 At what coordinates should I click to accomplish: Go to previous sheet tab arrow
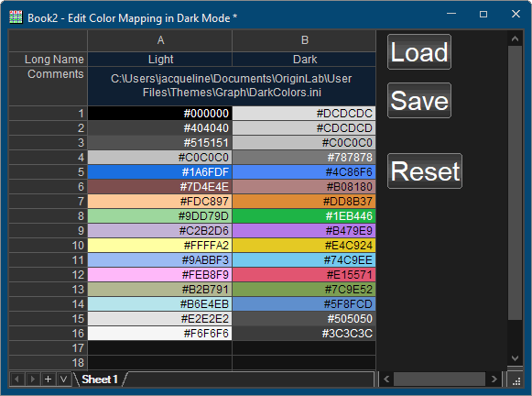click(17, 379)
